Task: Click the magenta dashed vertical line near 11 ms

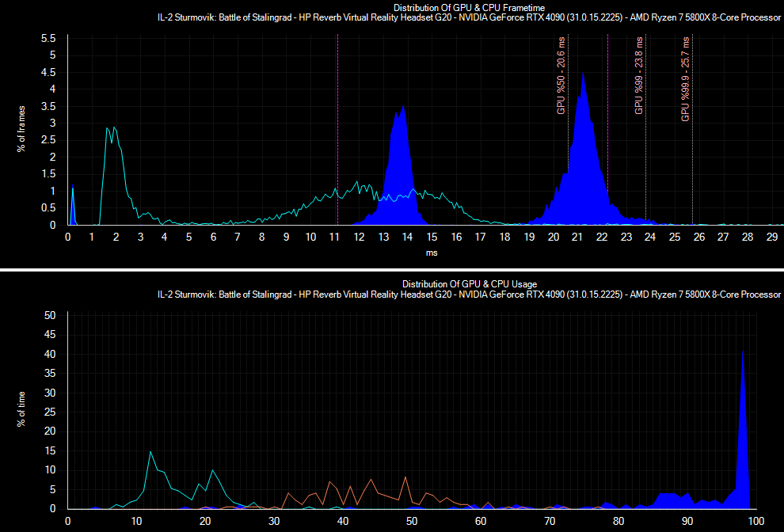Action: coord(338,119)
